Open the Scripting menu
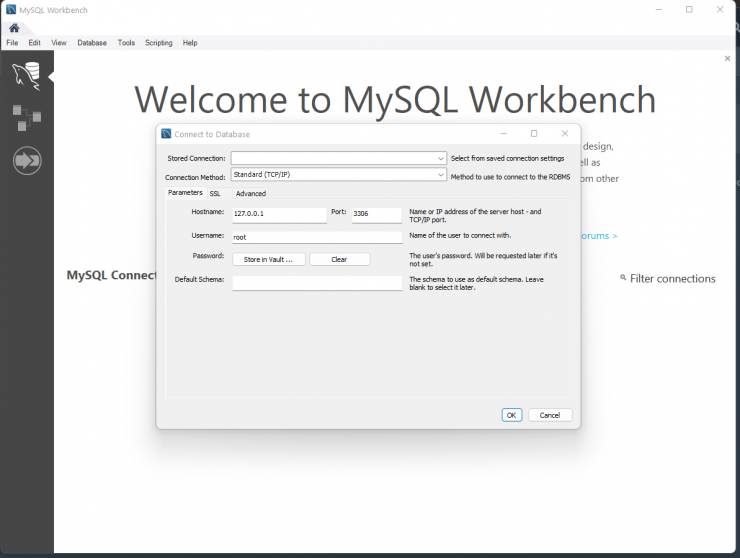Viewport: 740px width, 558px height. point(159,42)
